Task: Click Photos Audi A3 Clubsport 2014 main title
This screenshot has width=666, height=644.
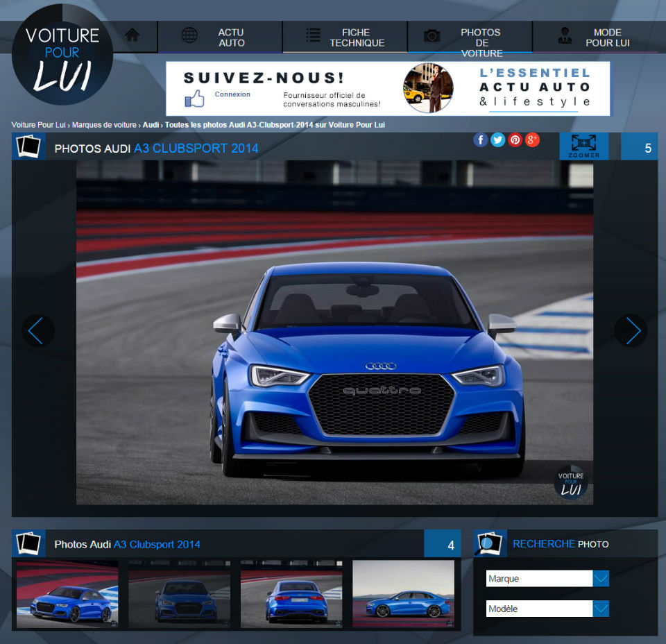Action: pos(156,149)
